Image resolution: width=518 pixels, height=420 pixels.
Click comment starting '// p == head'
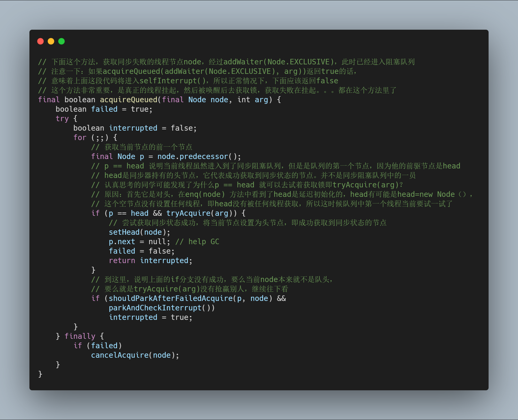[x=276, y=166]
